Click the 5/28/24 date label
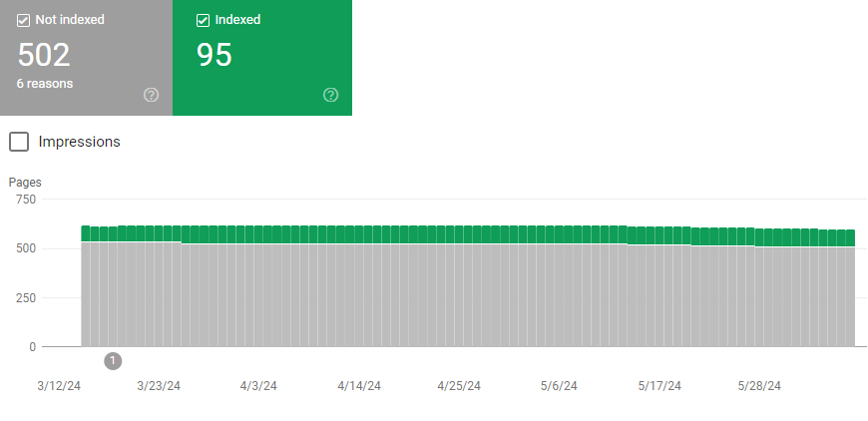Viewport: 868px width, 421px height. (x=759, y=386)
